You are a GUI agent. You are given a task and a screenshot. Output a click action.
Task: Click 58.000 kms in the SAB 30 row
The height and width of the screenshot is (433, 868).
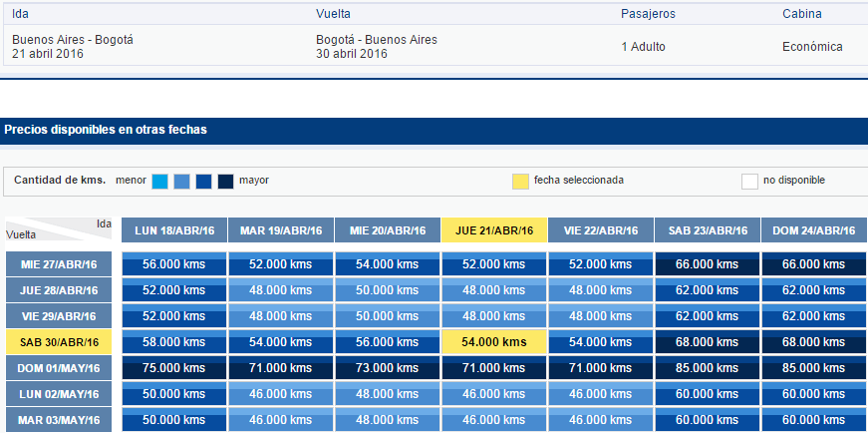(174, 342)
